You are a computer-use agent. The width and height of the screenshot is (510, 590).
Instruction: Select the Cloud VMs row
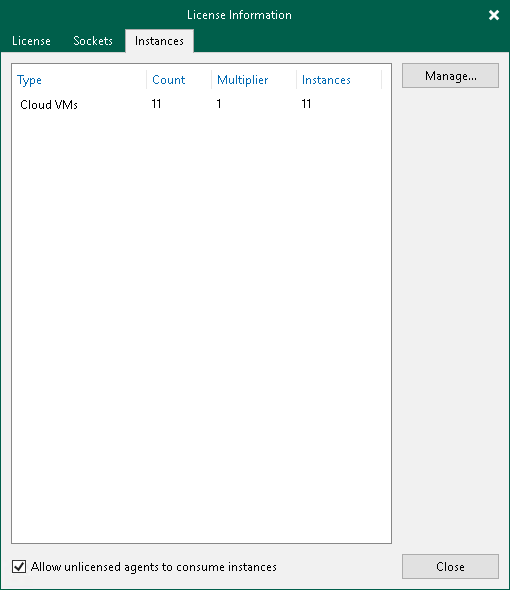(x=201, y=104)
